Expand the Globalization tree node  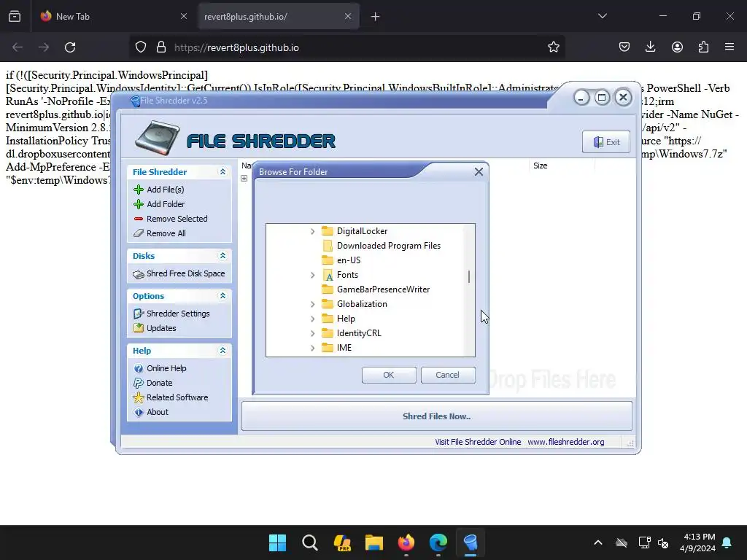(x=312, y=304)
